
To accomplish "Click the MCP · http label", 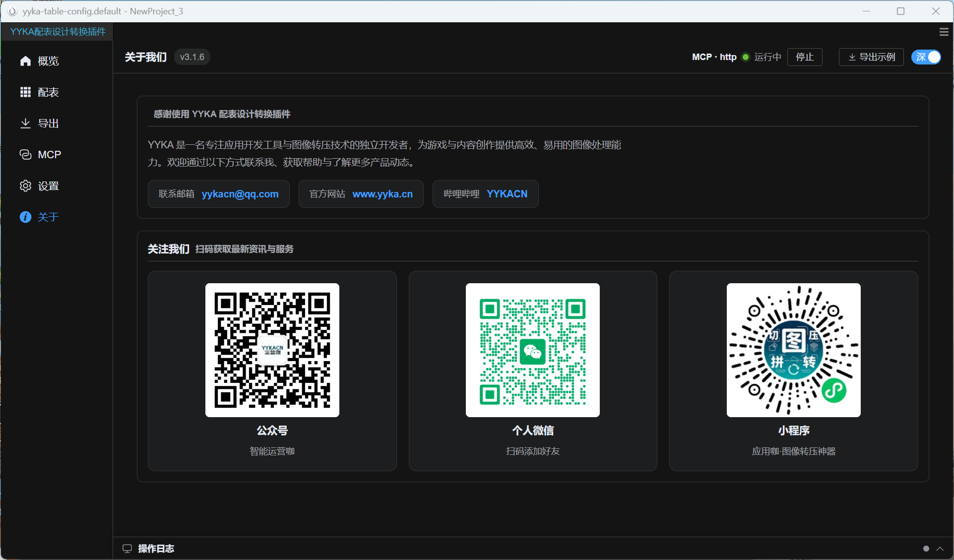I will point(714,57).
